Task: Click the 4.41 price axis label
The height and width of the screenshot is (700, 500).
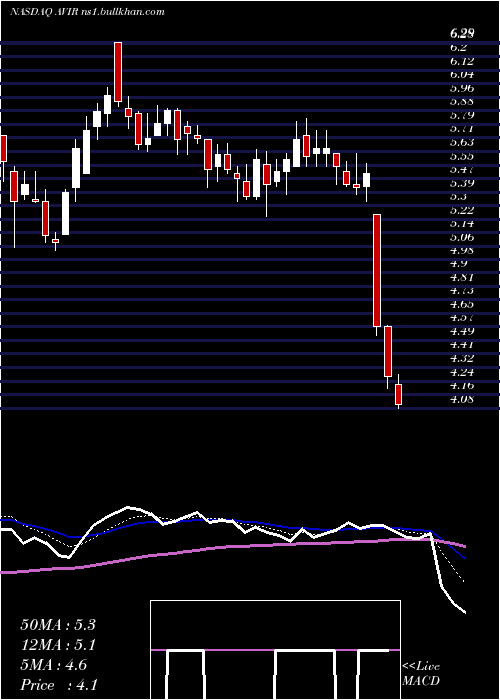Action: point(462,345)
